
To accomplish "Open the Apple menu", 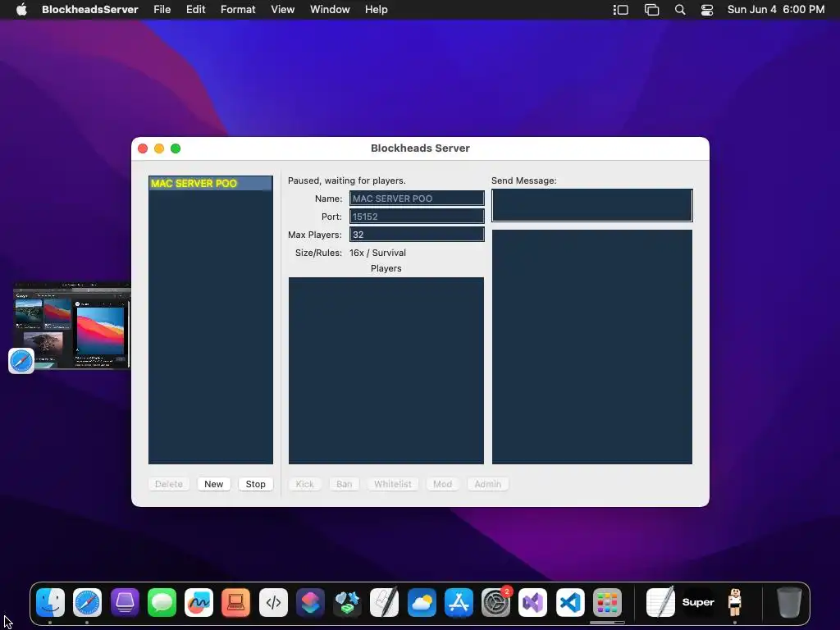I will pyautogui.click(x=21, y=9).
